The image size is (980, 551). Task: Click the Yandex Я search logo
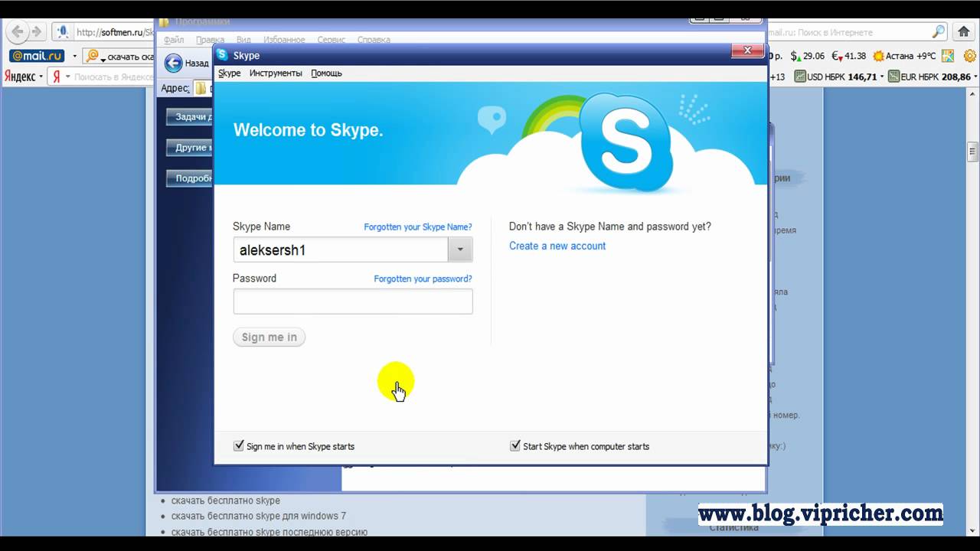pos(56,77)
